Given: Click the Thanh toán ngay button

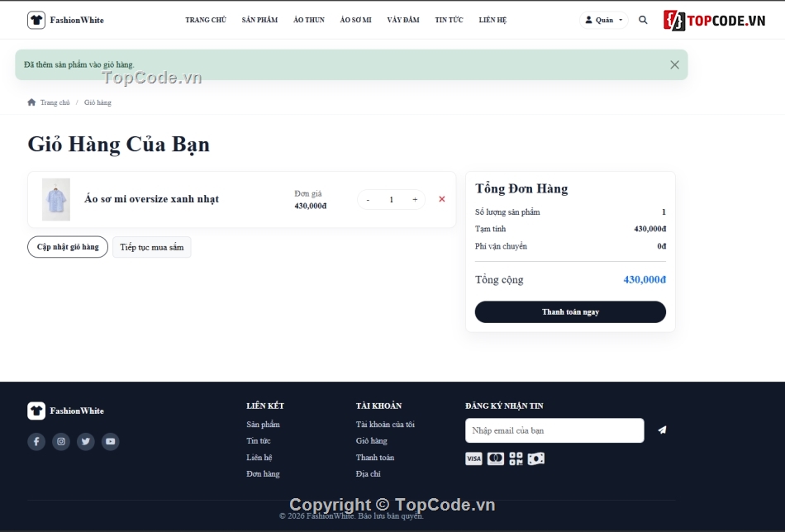Looking at the screenshot, I should (570, 311).
